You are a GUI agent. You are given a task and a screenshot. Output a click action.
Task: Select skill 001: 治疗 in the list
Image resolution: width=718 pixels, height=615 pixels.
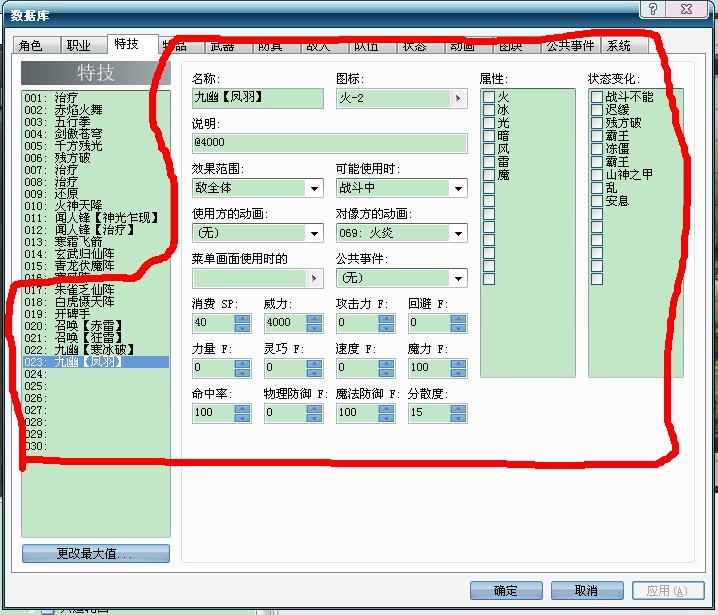click(x=96, y=98)
